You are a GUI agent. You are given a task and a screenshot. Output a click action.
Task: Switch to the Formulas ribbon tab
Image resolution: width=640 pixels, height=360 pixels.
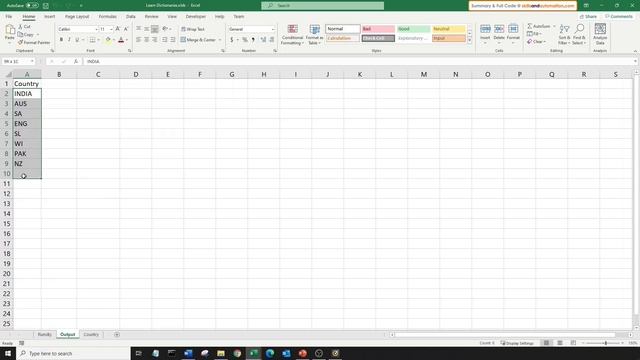(x=107, y=16)
